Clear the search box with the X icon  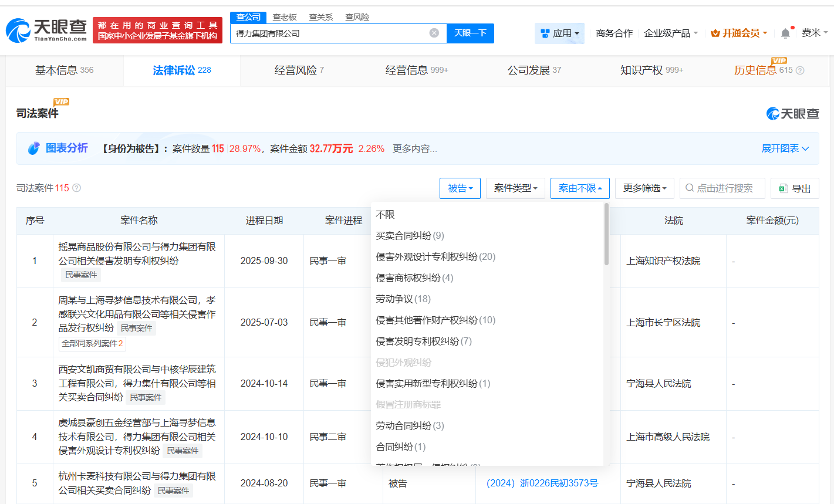coord(434,33)
